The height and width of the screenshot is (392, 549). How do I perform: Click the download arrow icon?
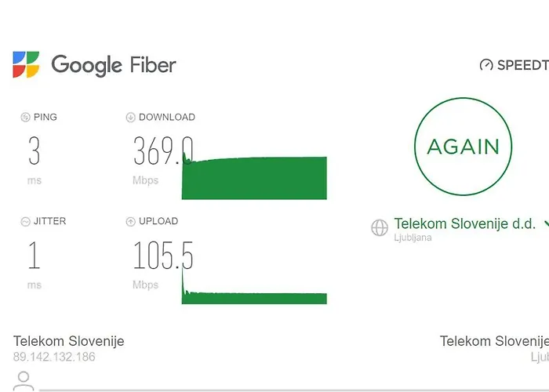pos(130,118)
